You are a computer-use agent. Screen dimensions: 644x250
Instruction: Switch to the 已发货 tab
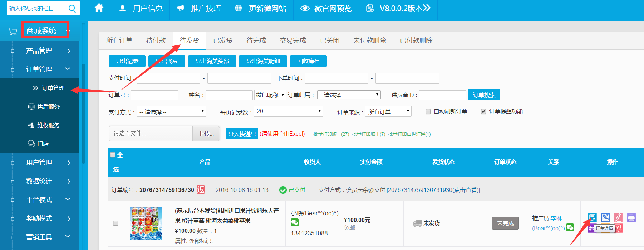point(223,40)
